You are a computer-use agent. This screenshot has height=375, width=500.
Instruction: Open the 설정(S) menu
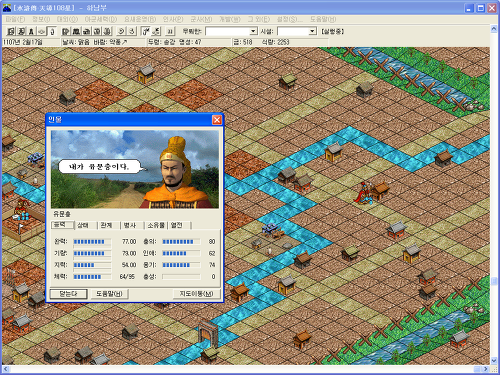coord(290,19)
